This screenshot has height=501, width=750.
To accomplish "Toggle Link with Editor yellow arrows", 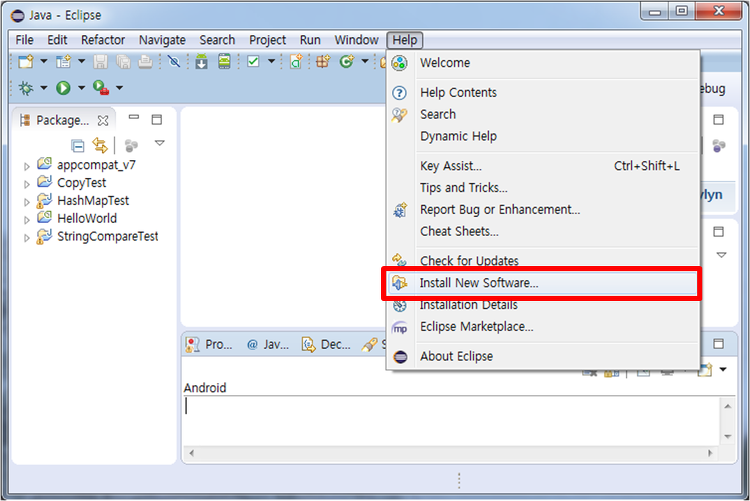I will [x=100, y=145].
